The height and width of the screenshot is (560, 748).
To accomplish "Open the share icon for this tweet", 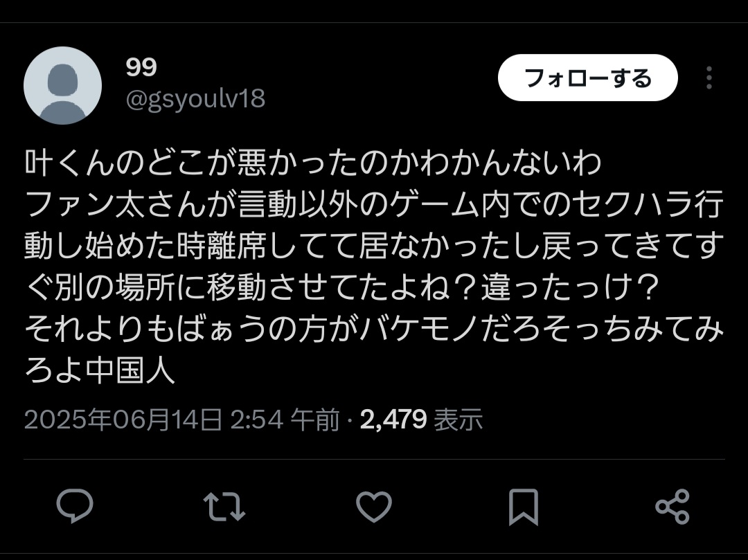I will coord(673,507).
